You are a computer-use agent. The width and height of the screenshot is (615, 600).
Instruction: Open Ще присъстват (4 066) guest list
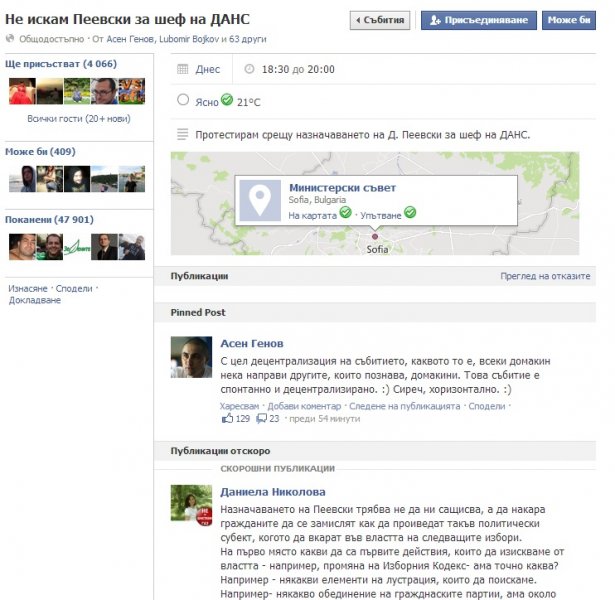click(61, 64)
